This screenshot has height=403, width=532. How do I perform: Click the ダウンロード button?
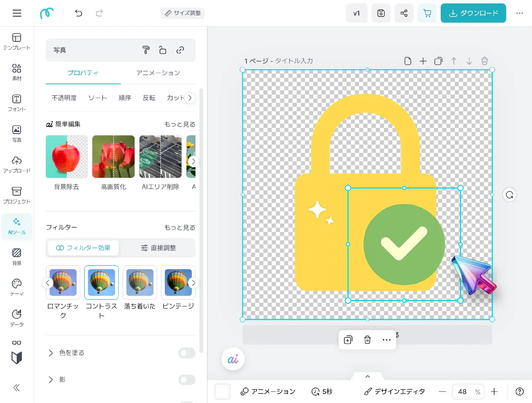pos(473,13)
